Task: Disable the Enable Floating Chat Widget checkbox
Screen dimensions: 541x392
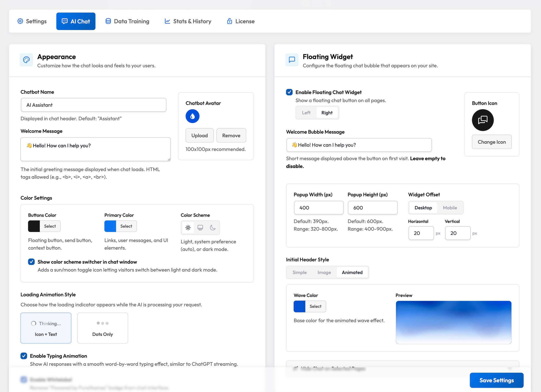Action: point(289,92)
